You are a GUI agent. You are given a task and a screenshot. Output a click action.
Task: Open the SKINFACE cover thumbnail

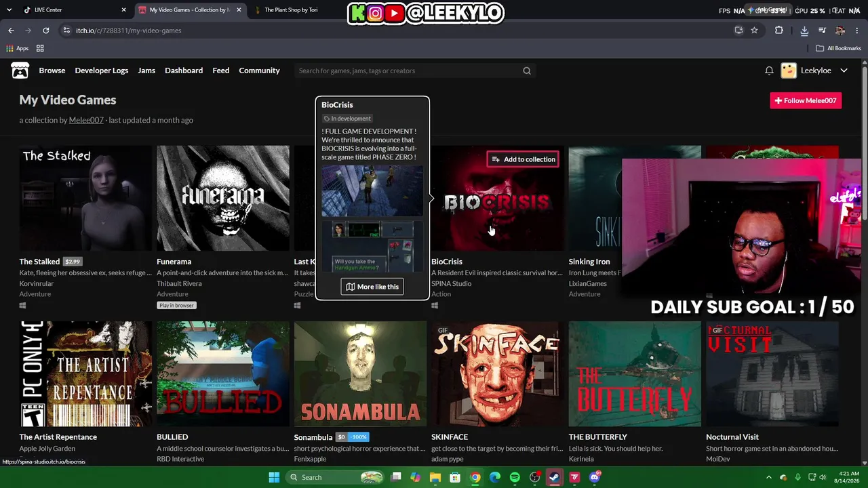pos(498,374)
